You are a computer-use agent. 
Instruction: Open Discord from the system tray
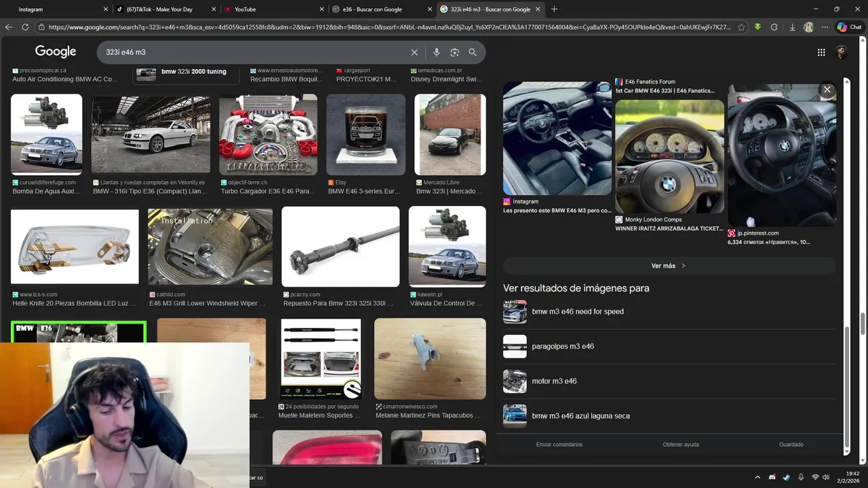click(772, 477)
